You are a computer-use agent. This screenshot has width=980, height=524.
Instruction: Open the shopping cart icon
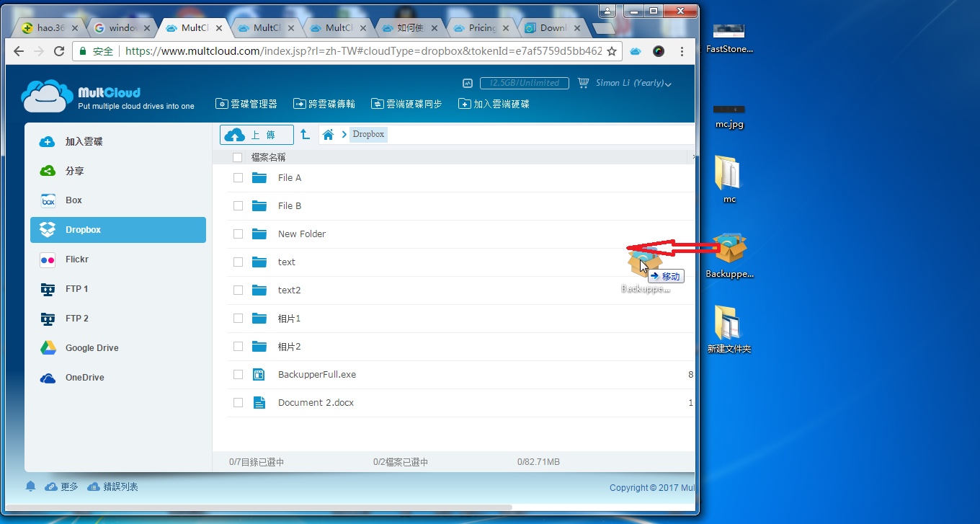pyautogui.click(x=584, y=83)
